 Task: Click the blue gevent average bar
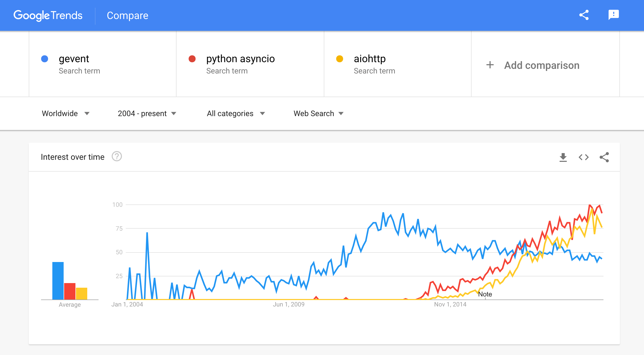coord(58,281)
